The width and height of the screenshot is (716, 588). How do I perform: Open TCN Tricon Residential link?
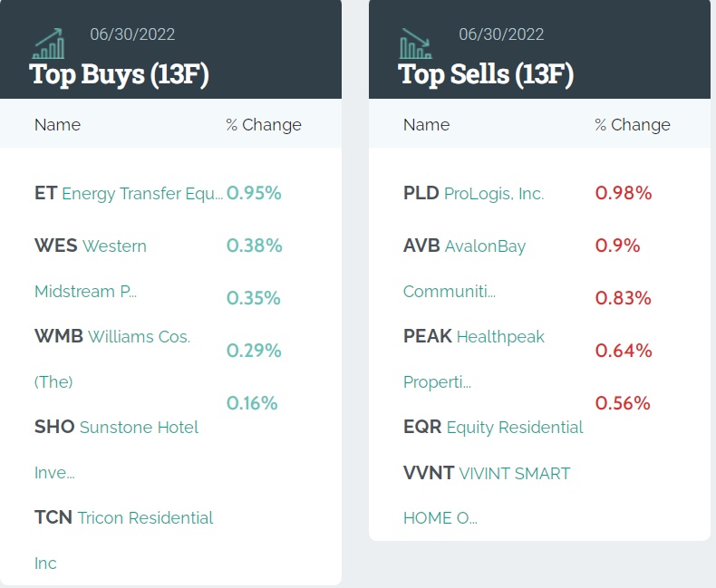pos(123,518)
